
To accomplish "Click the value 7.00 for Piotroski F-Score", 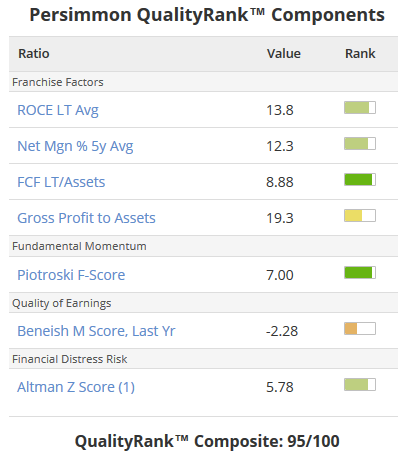I will [x=280, y=275].
